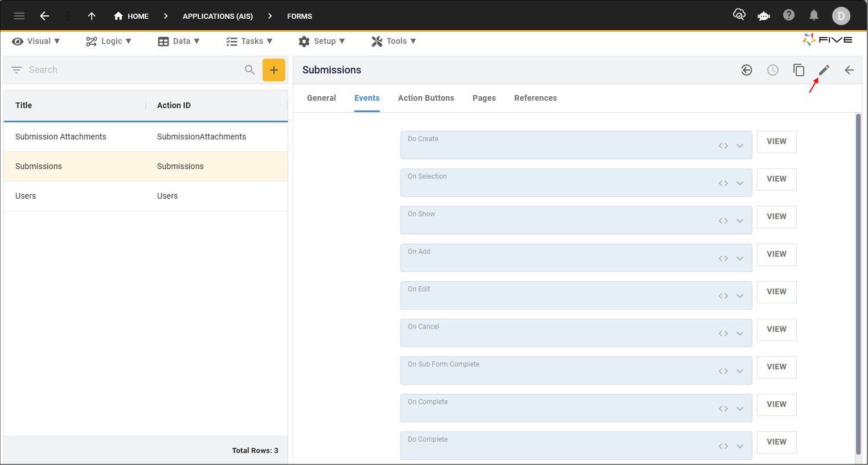The height and width of the screenshot is (465, 868).
Task: Open the help question mark icon
Action: pos(788,15)
